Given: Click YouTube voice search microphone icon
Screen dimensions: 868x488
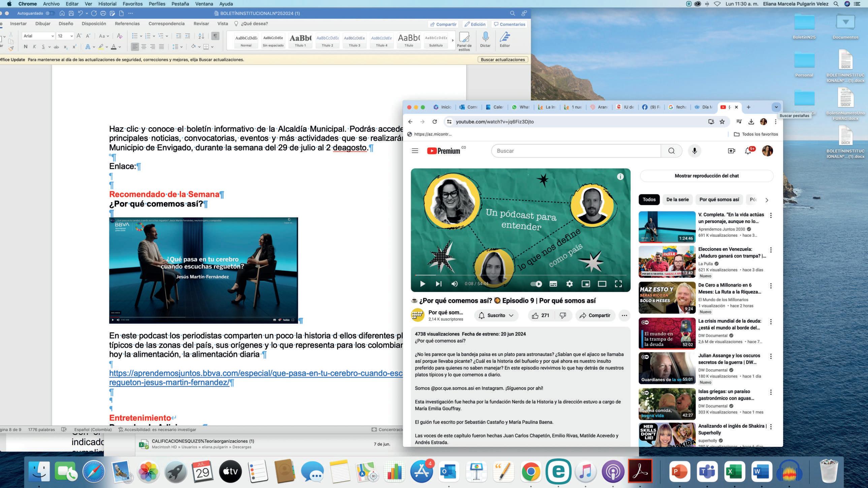Looking at the screenshot, I should [x=694, y=151].
